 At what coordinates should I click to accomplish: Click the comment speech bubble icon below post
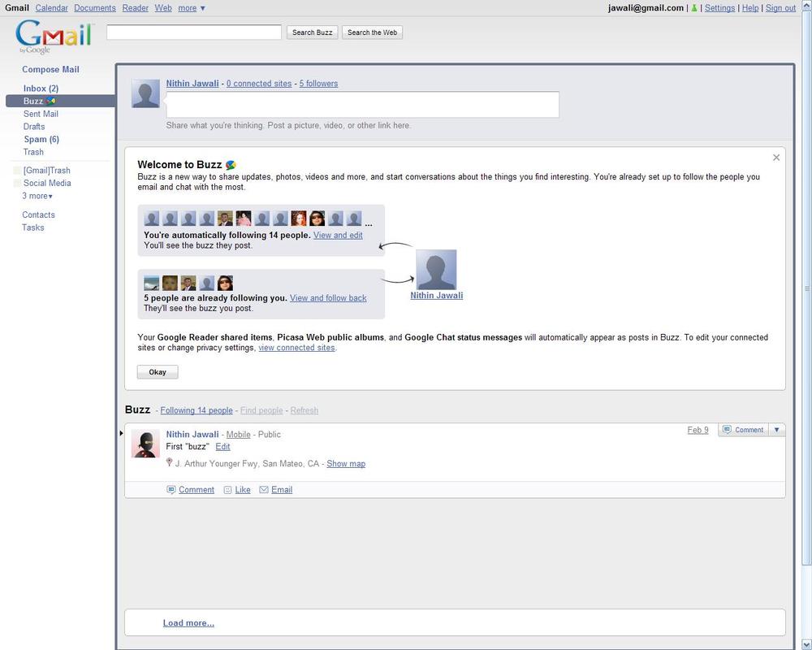[171, 490]
